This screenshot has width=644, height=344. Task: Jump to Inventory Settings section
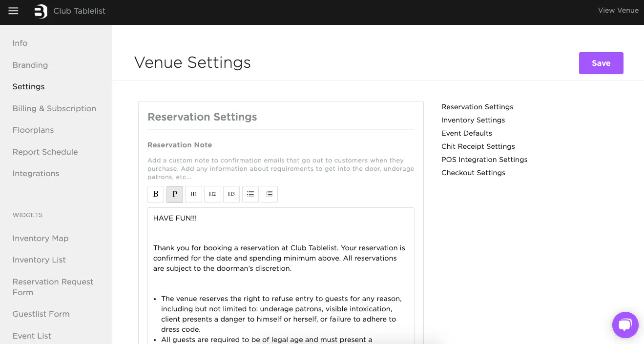click(x=473, y=120)
